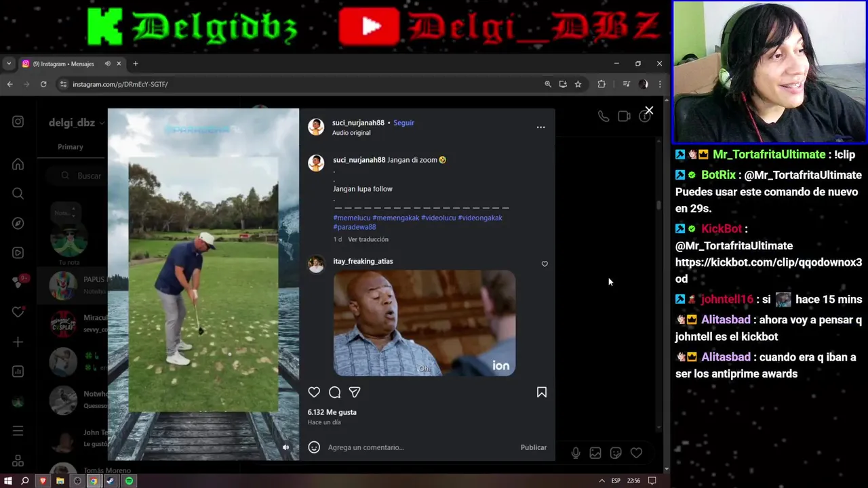Open the sticker picker in the chat bar
Screen dimensions: 868x488
[616, 453]
